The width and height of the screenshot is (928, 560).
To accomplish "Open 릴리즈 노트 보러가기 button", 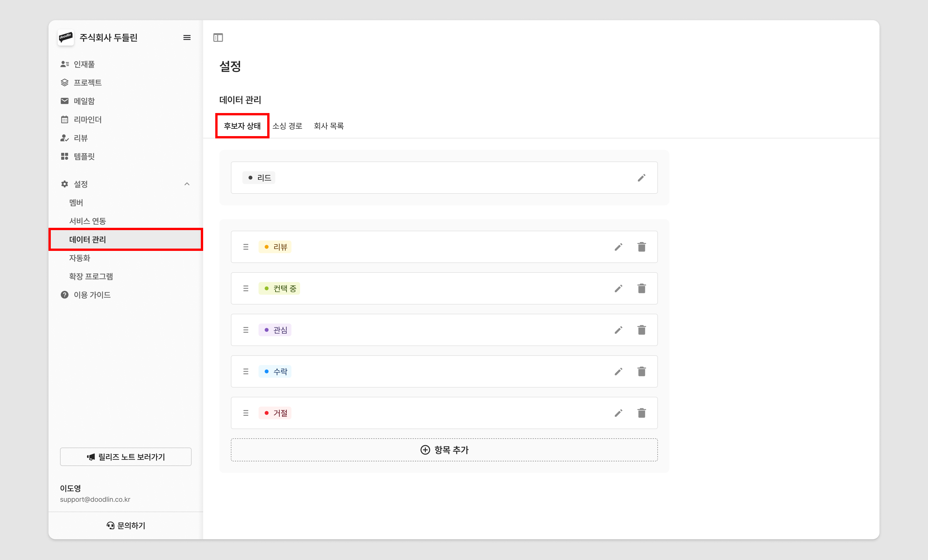I will [126, 457].
